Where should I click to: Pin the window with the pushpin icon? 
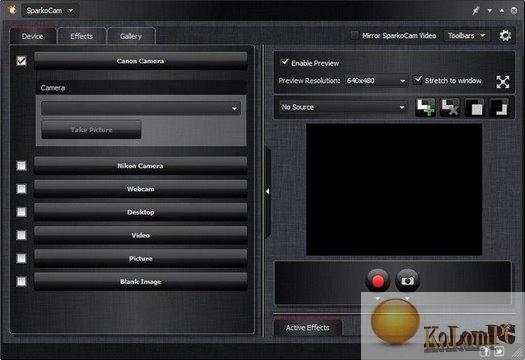475,11
